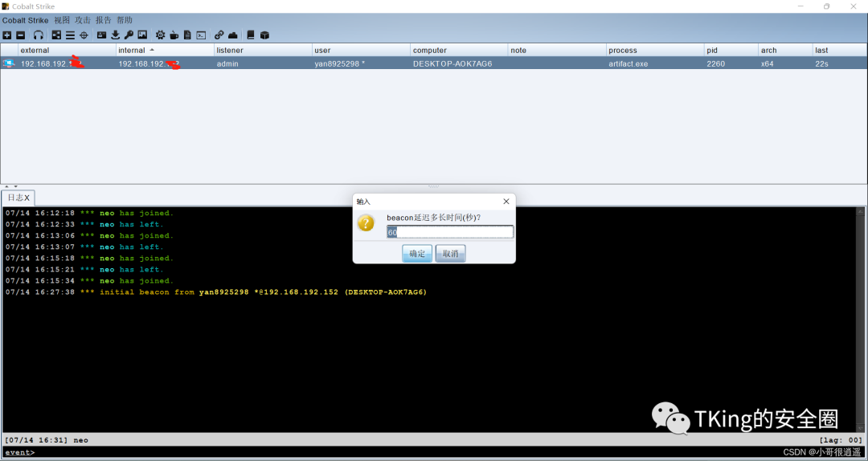Click the beacon computer icon in the session row
The width and height of the screenshot is (868, 461).
point(8,63)
